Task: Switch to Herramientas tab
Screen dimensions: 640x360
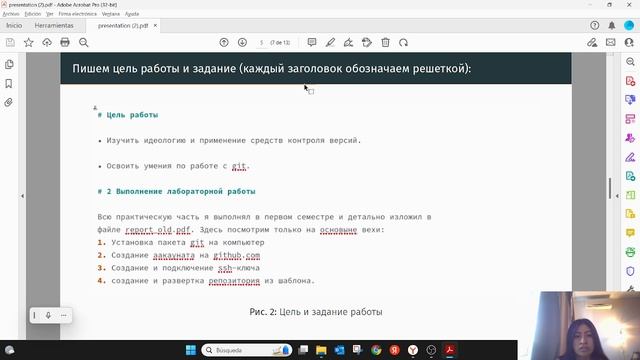Action: (x=54, y=25)
